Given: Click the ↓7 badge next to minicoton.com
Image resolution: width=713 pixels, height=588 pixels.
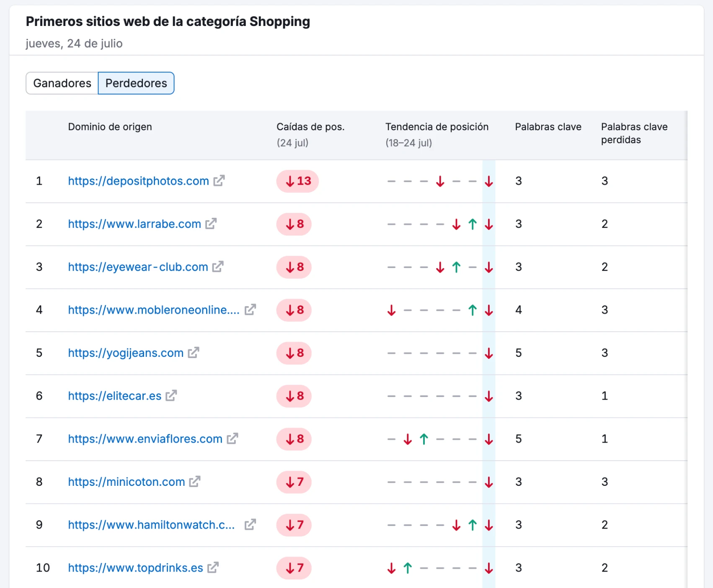Looking at the screenshot, I should 294,482.
